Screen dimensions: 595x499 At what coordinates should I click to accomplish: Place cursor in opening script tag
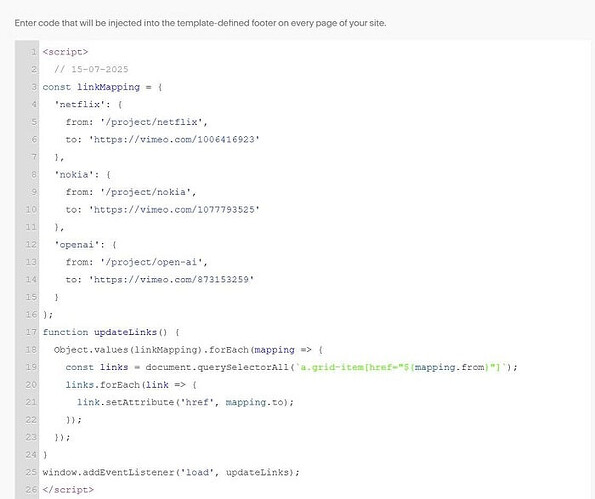coord(65,52)
